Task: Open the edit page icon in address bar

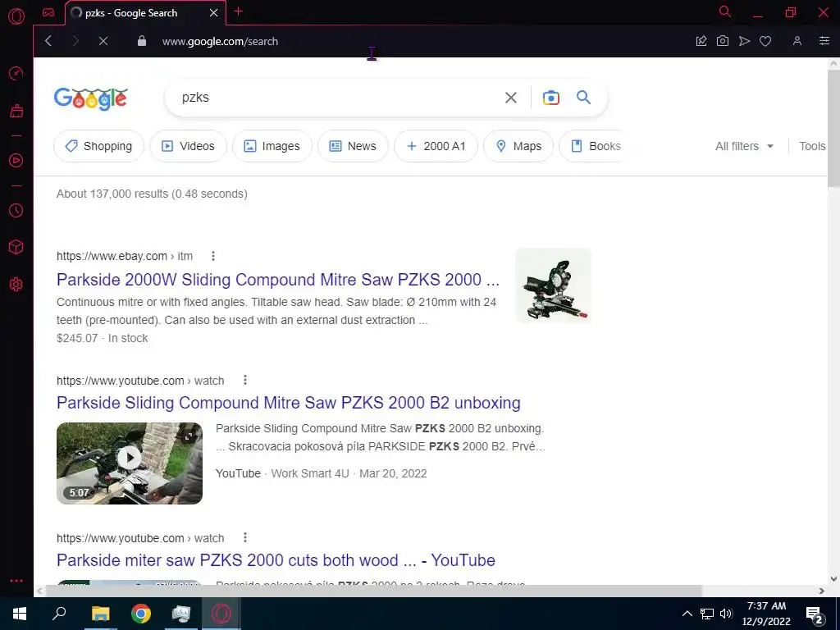Action: [x=701, y=41]
